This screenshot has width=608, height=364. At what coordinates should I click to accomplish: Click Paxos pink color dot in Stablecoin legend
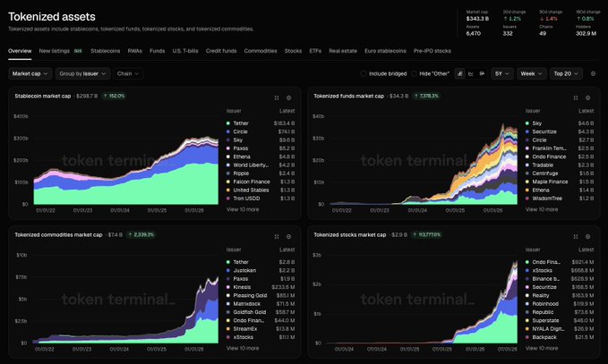pos(228,148)
